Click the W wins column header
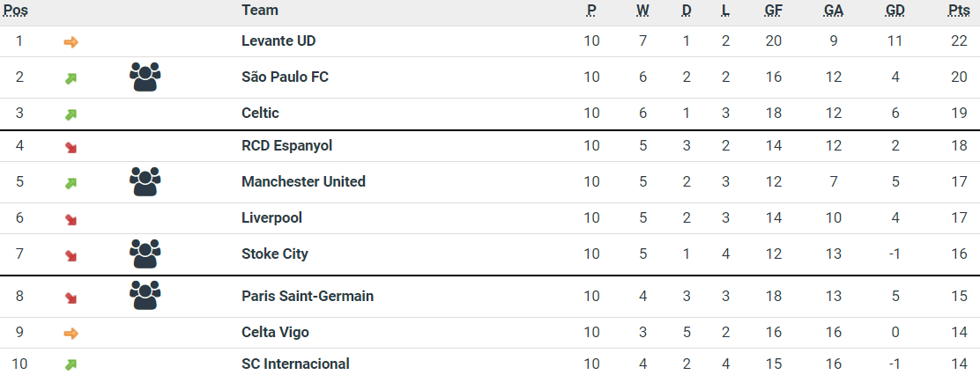Screen dimensions: 980x375 click(x=642, y=11)
